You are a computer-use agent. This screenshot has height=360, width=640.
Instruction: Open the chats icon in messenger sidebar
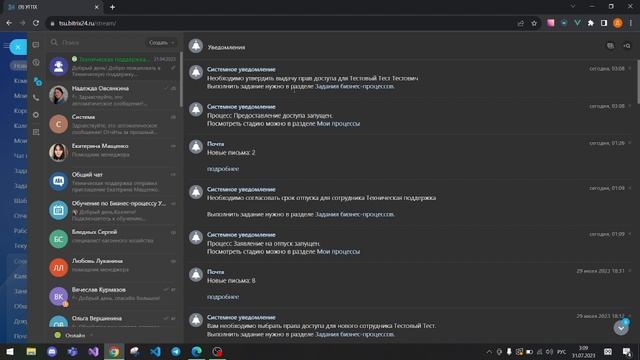click(36, 45)
